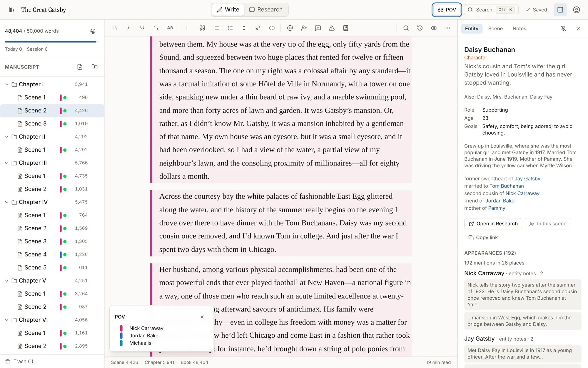
Task: Add a comment using the toolbar icon
Action: pos(318,28)
